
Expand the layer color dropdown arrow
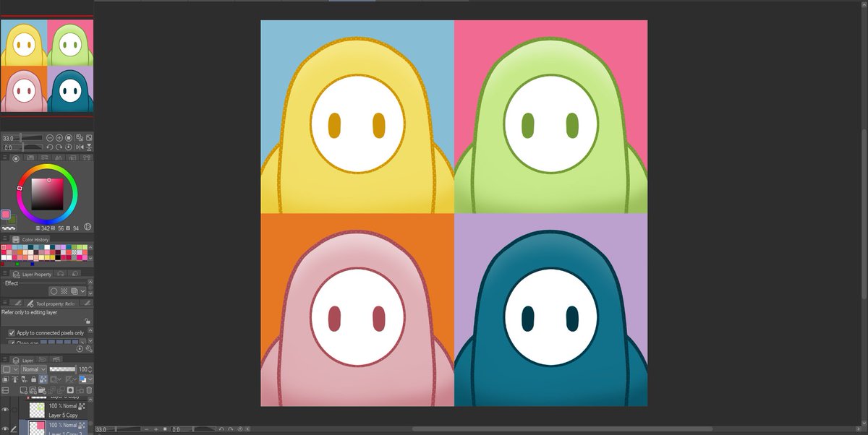[x=90, y=379]
